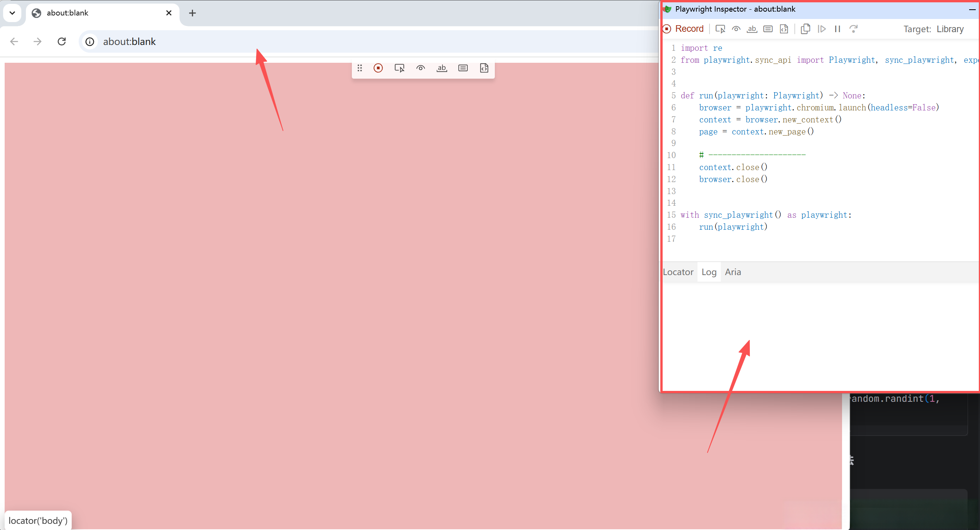This screenshot has width=980, height=530.
Task: Copy generated code with the copy icon
Action: (805, 29)
